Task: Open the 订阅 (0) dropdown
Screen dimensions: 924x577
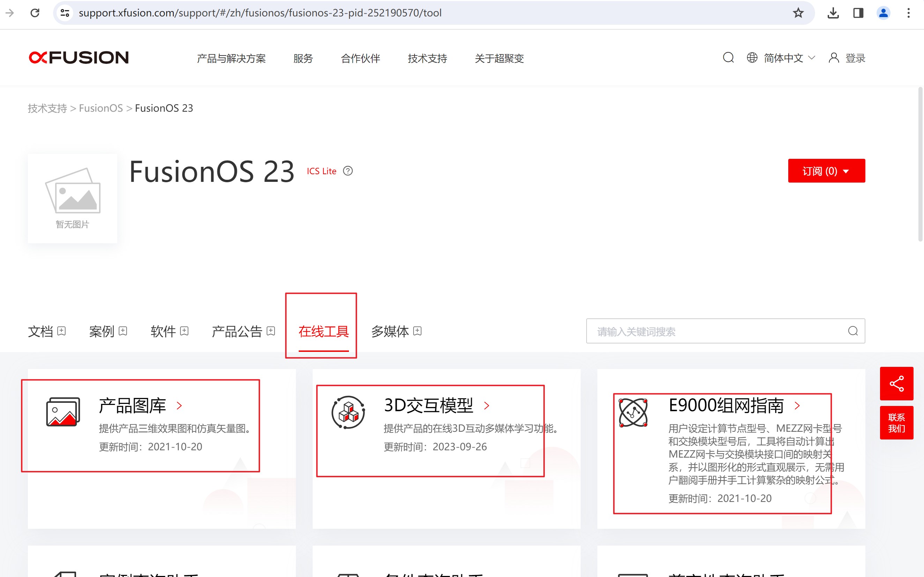Action: (x=826, y=171)
